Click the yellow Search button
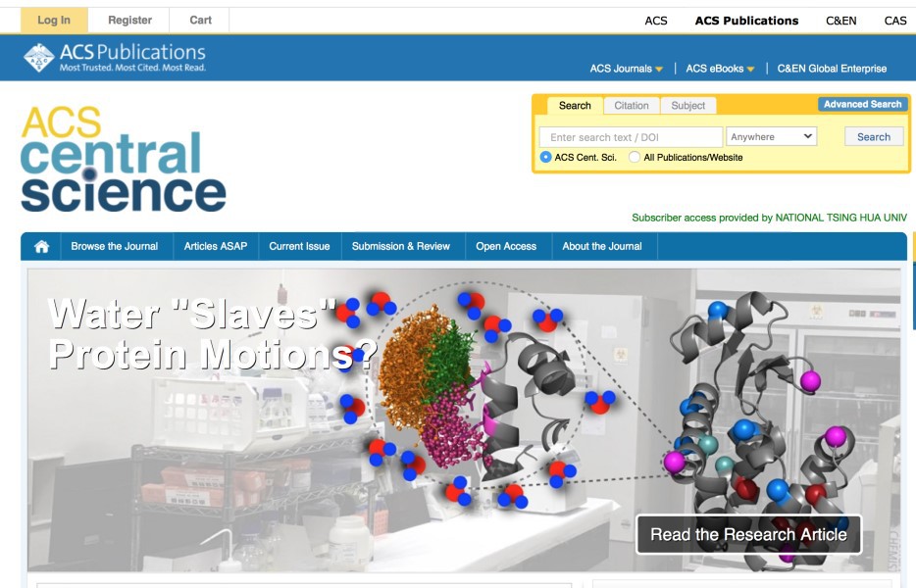The height and width of the screenshot is (588, 916). [x=874, y=136]
